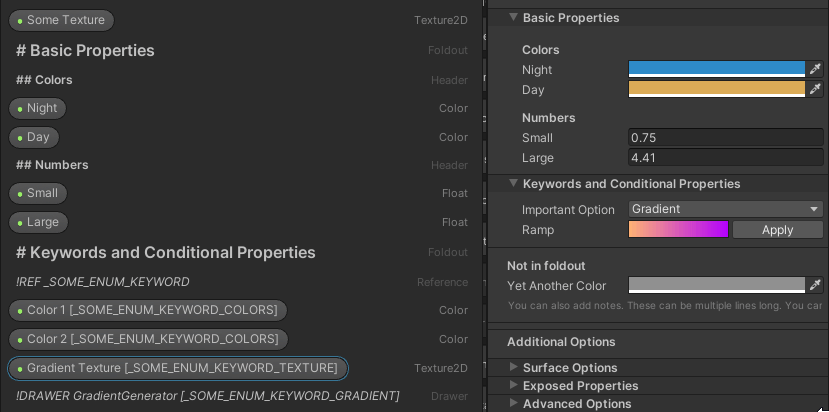Click the Large value field showing 4.41
This screenshot has width=829, height=412.
(725, 158)
